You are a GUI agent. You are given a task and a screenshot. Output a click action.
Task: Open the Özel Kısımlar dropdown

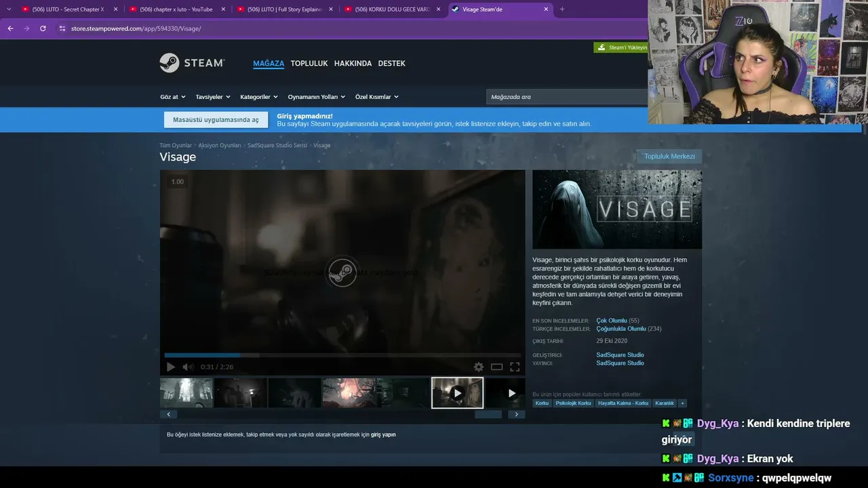[x=377, y=97]
